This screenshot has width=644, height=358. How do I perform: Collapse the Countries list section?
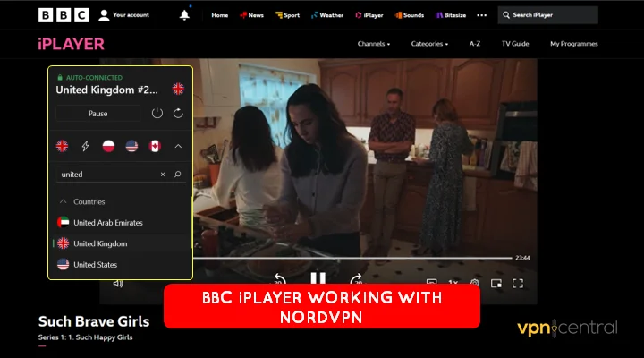pyautogui.click(x=63, y=201)
